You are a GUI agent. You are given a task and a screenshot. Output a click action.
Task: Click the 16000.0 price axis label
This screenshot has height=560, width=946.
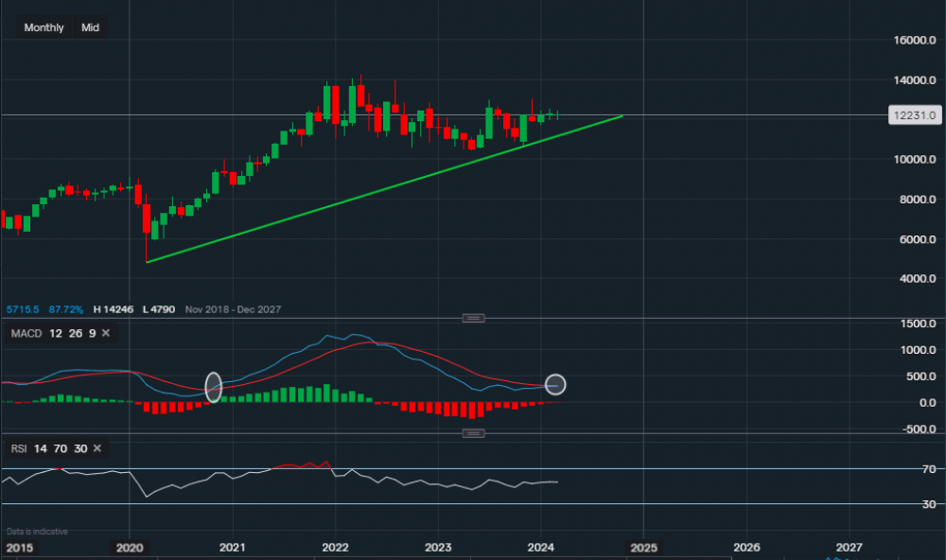913,41
